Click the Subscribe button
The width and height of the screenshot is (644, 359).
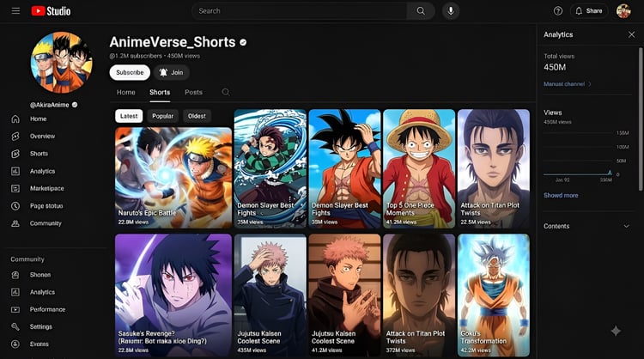point(130,73)
